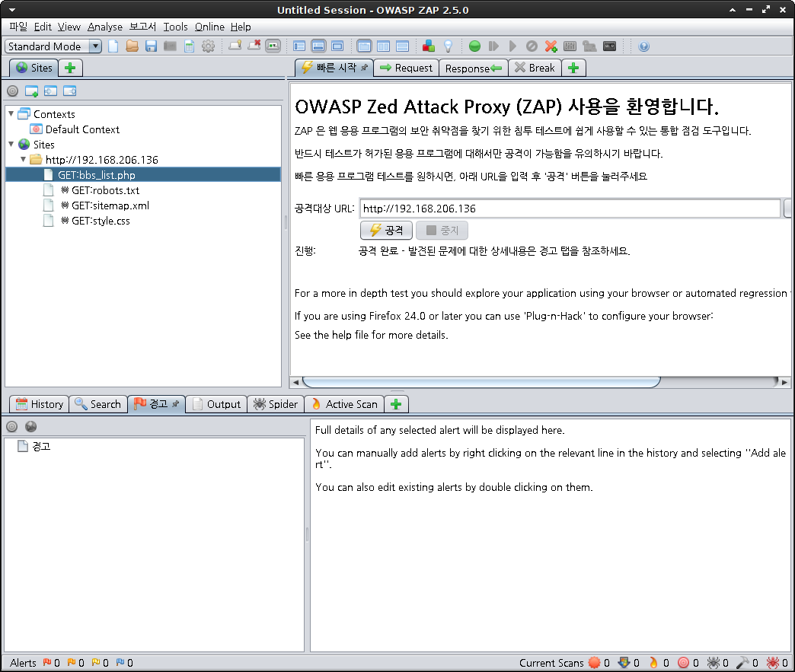Switch to the Break tab
The width and height of the screenshot is (795, 672).
535,68
